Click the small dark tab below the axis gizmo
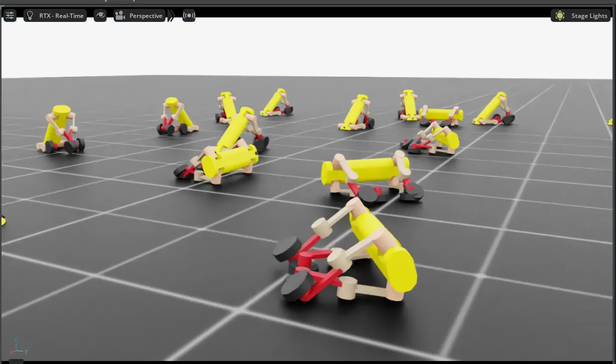The height and width of the screenshot is (364, 616). (16, 361)
